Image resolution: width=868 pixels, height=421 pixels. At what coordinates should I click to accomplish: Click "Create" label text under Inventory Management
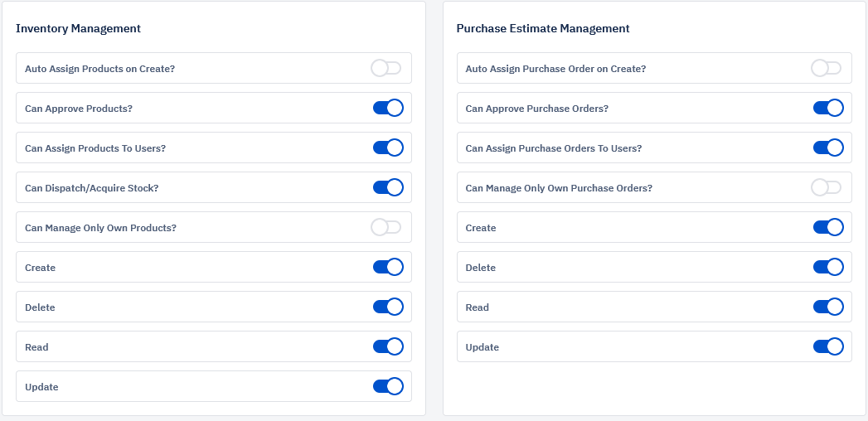click(x=41, y=268)
